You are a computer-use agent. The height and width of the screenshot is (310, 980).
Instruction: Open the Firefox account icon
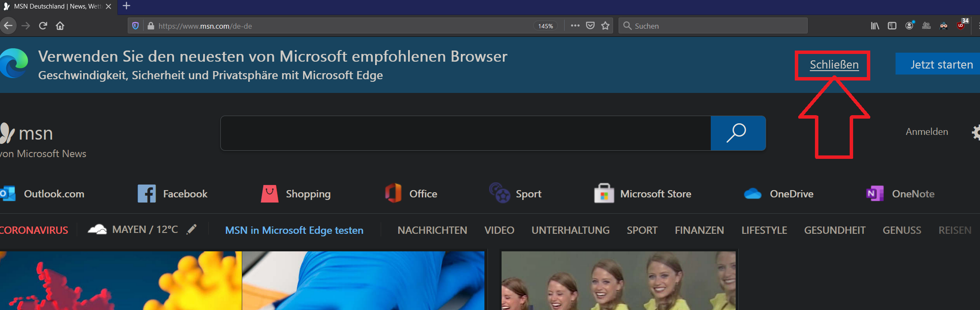[909, 26]
